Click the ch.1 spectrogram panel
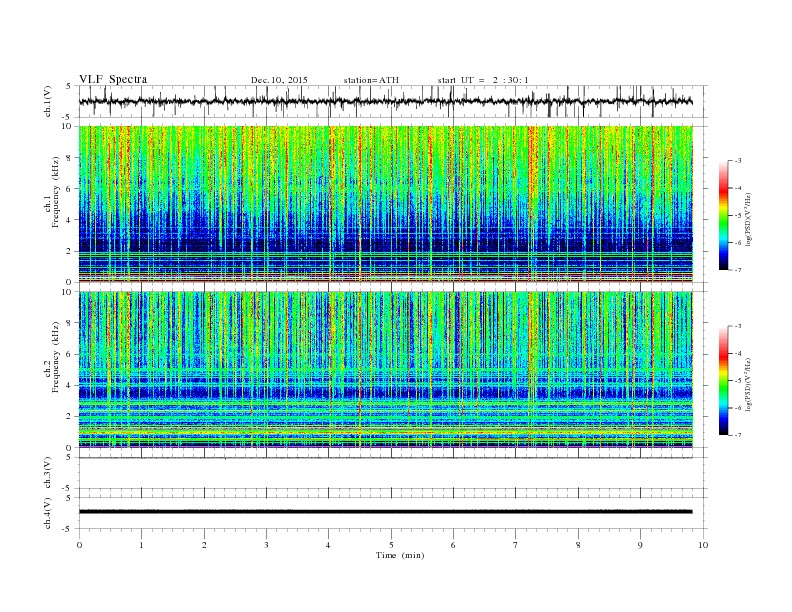This screenshot has height=612, width=792. click(x=386, y=204)
